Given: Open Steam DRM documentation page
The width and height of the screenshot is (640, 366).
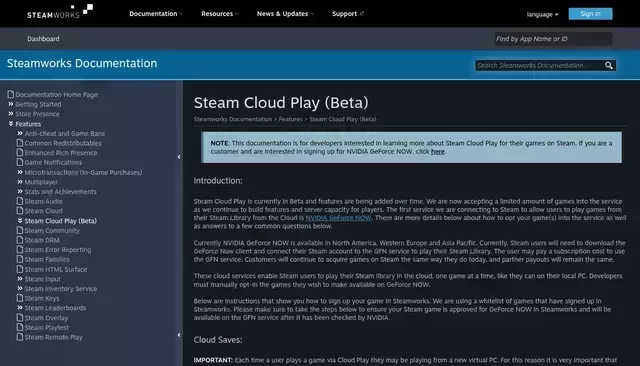Looking at the screenshot, I should (42, 240).
